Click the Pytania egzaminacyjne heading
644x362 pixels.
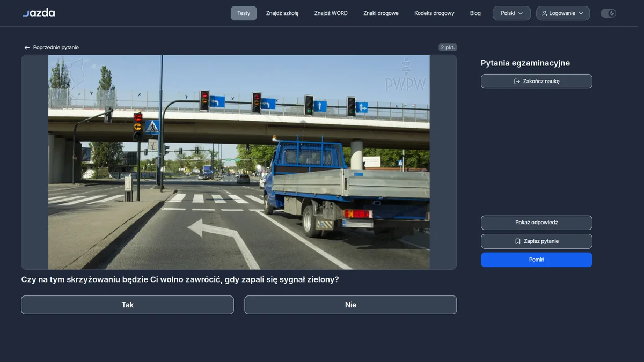pos(525,63)
